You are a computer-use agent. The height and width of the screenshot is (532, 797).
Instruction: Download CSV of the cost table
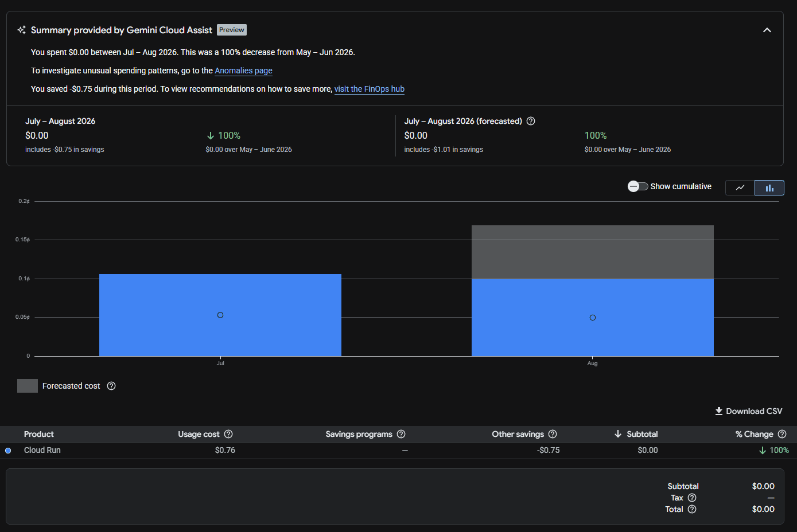748,411
